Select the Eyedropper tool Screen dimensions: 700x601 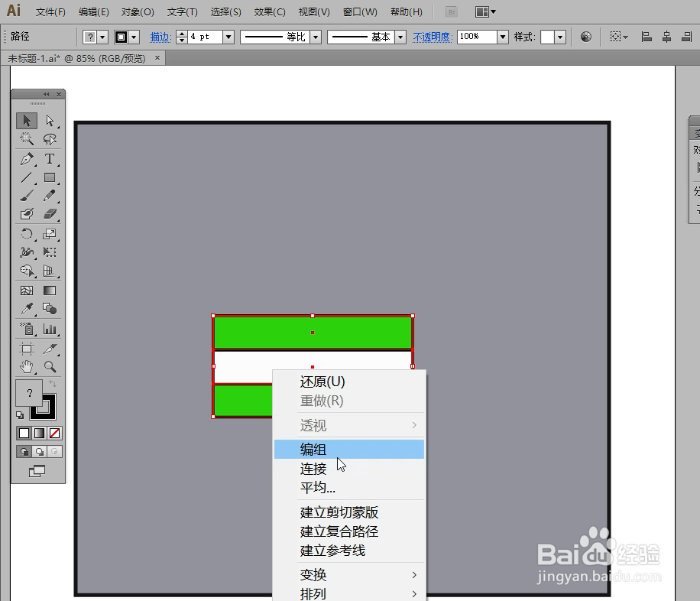coord(26,310)
